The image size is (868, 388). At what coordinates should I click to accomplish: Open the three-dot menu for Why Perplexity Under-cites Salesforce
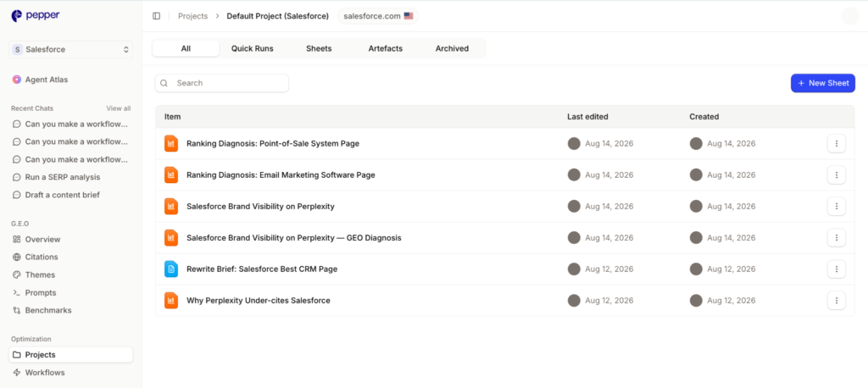pyautogui.click(x=837, y=301)
